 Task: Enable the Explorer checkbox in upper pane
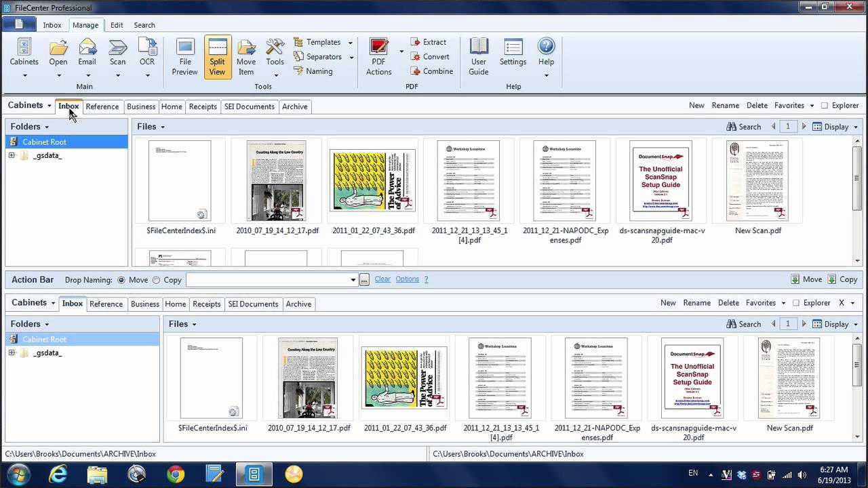click(825, 106)
